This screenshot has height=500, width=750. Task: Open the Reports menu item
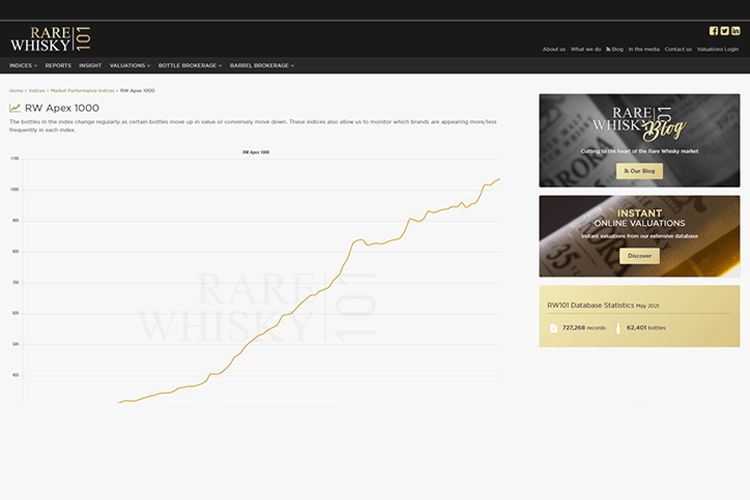pos(58,66)
